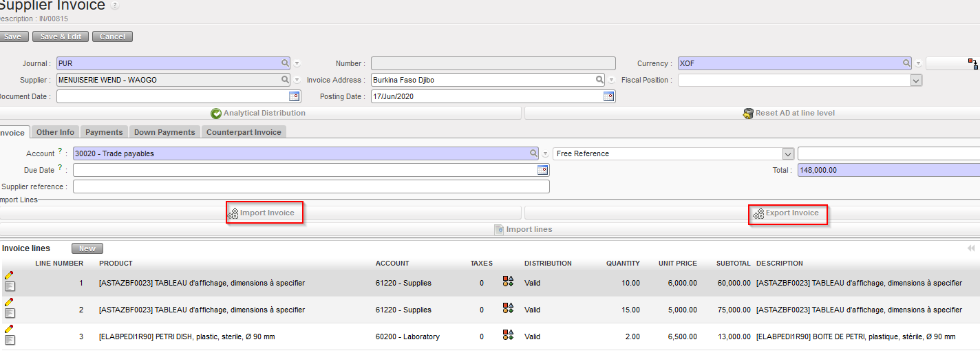This screenshot has height=353, width=980.
Task: Open the Free Reference dropdown
Action: [788, 153]
